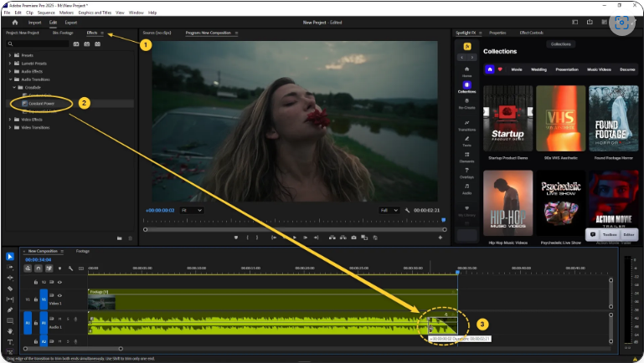Select the Hand tool
The image size is (644, 363).
[x=10, y=331]
